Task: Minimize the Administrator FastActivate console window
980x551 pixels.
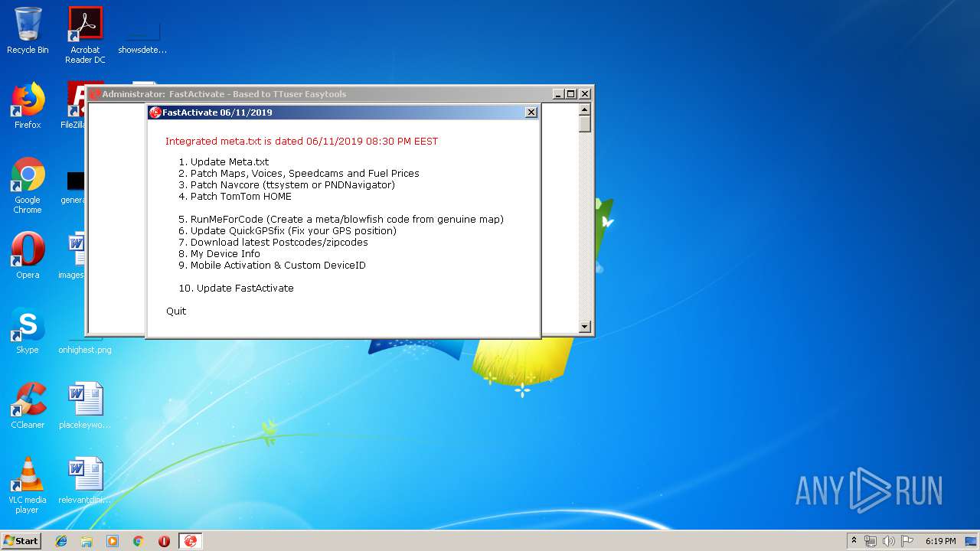Action: point(557,94)
